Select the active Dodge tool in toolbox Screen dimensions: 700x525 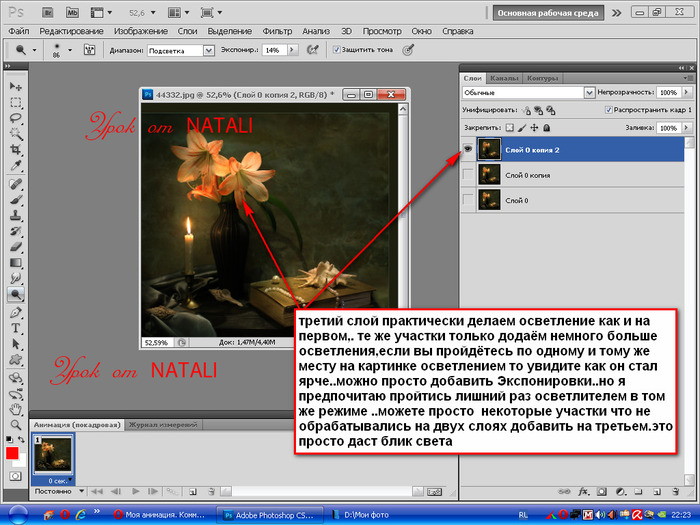coord(16,294)
